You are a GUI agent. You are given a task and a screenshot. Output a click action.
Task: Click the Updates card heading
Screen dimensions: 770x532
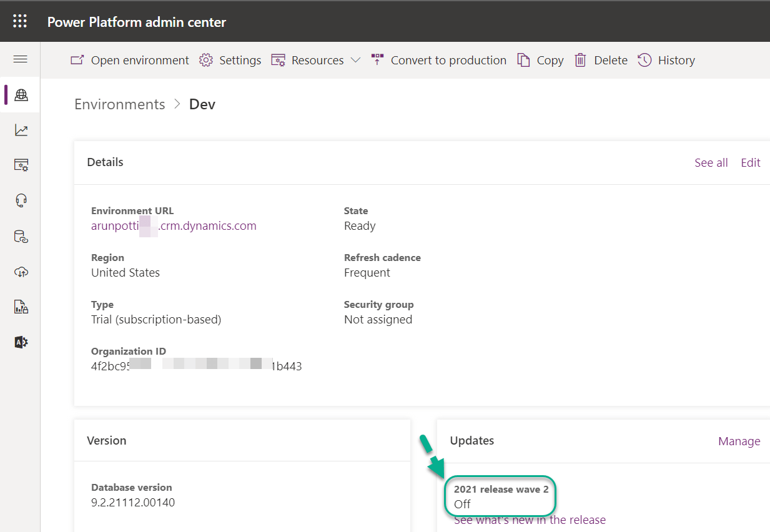pyautogui.click(x=472, y=441)
